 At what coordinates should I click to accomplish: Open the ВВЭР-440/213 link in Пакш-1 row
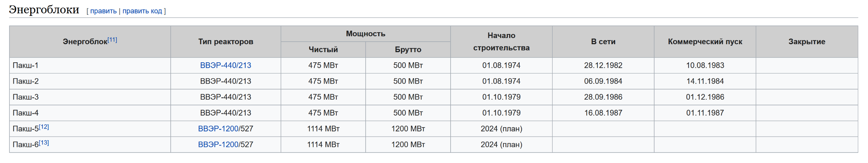pos(225,65)
